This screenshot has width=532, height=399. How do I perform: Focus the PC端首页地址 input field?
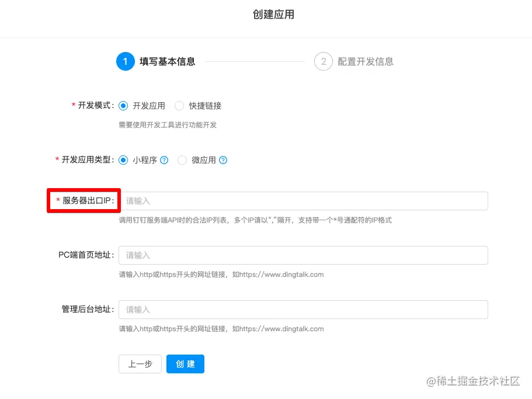[303, 255]
